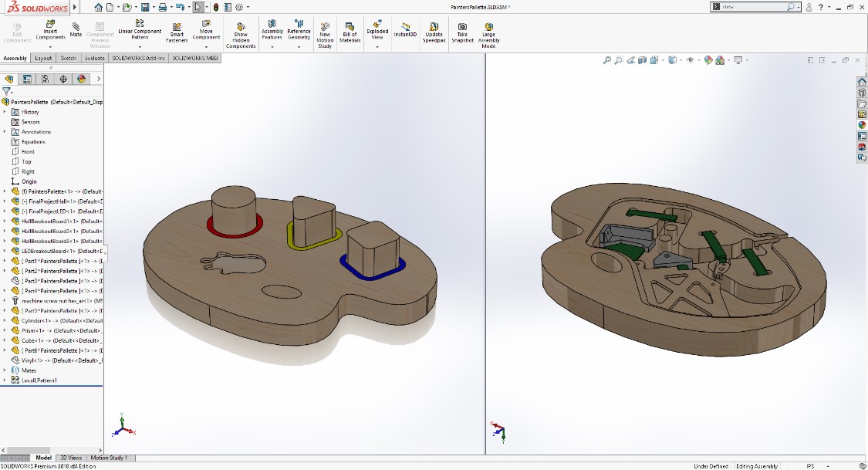Click Insert Components tool
Viewport: 868px width, 470px height.
50,30
